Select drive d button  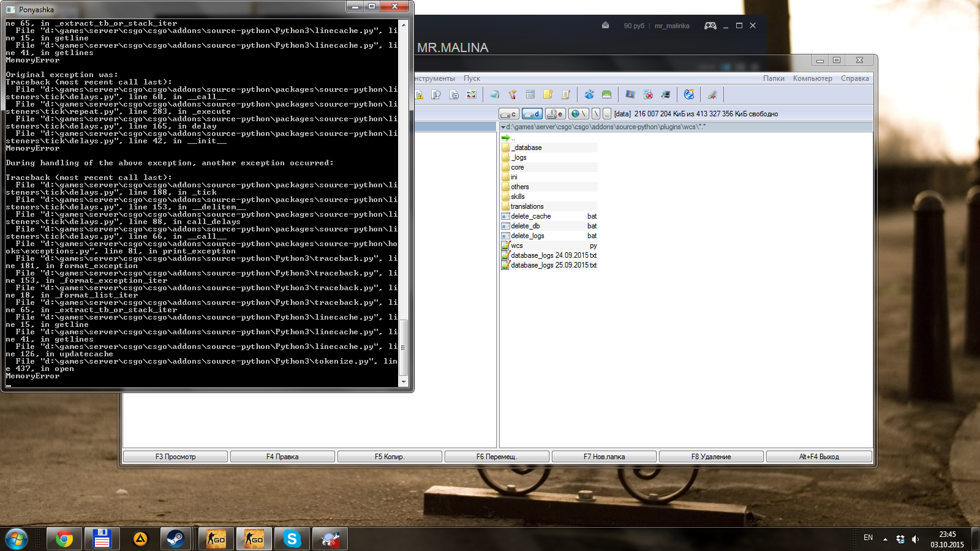coord(532,114)
